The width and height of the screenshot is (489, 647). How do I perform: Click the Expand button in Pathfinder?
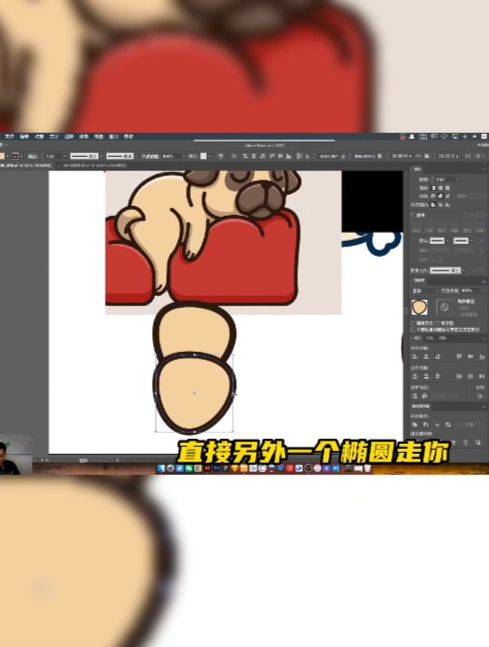pos(469,425)
